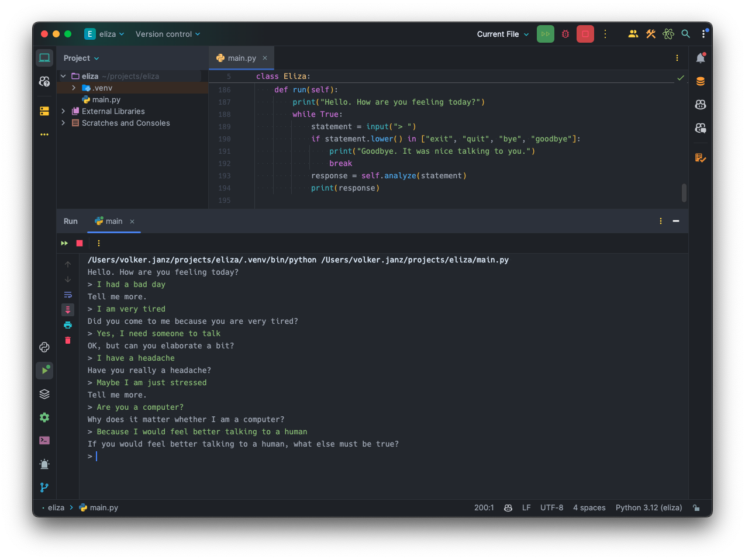Clear the console output with trash icon
This screenshot has height=560, width=745.
pos(68,340)
